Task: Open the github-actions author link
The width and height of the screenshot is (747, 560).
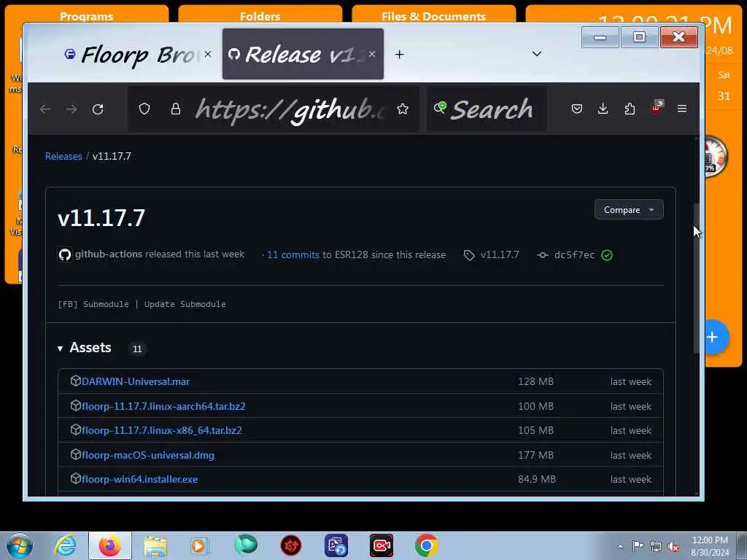Action: (109, 254)
